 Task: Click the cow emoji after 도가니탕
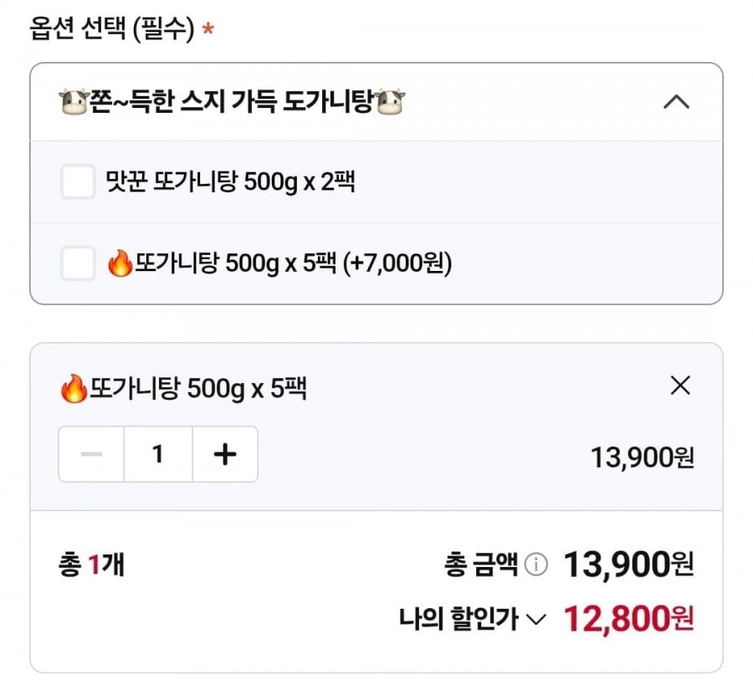tap(390, 103)
